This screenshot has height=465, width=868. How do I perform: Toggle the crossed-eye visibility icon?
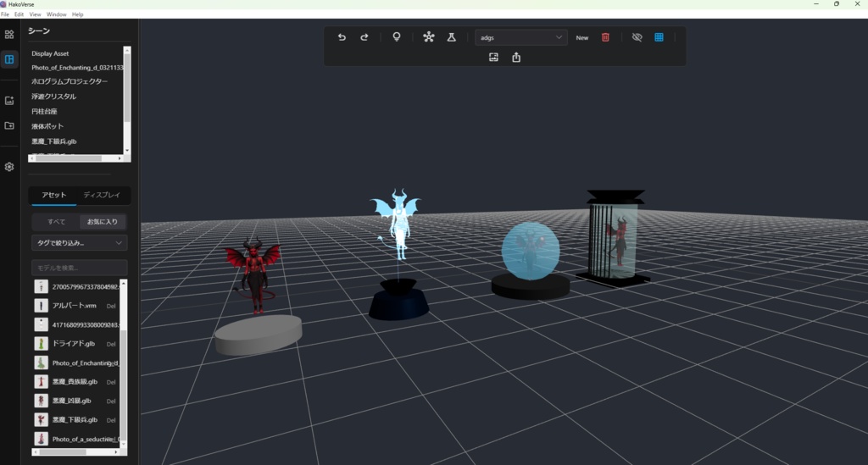pos(637,37)
